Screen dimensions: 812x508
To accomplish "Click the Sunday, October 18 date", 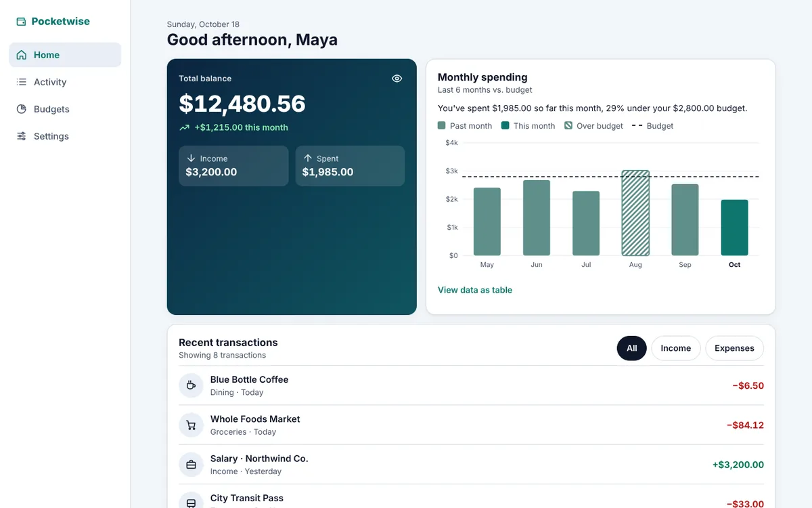I will click(x=203, y=24).
